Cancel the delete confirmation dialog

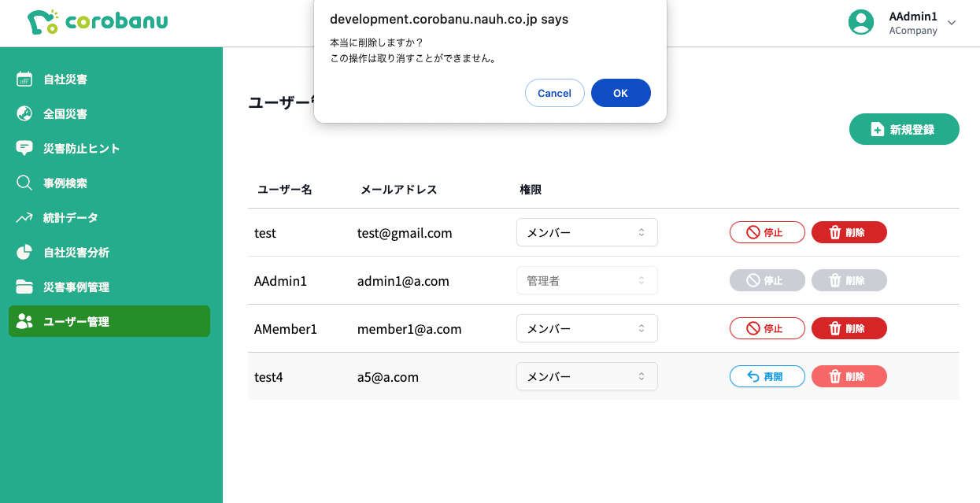click(x=555, y=93)
